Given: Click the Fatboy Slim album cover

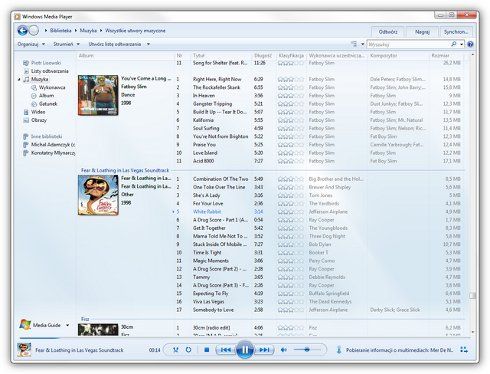Looking at the screenshot, I should click(98, 95).
